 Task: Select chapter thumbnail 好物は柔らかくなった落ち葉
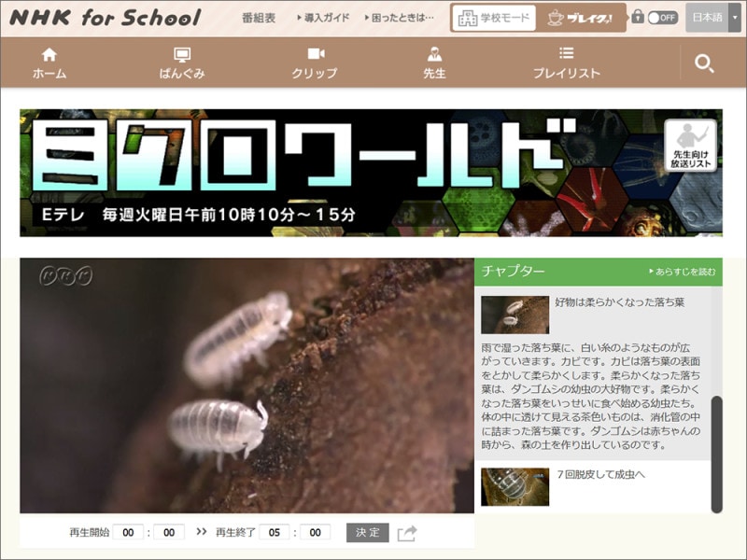[x=515, y=315]
